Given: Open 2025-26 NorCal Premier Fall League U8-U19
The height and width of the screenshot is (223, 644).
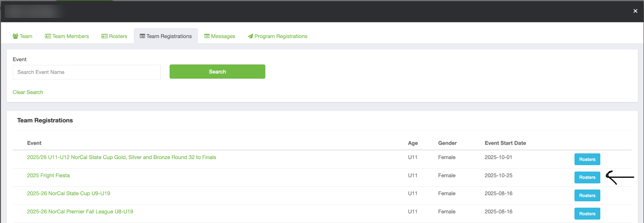Looking at the screenshot, I should click(80, 212).
